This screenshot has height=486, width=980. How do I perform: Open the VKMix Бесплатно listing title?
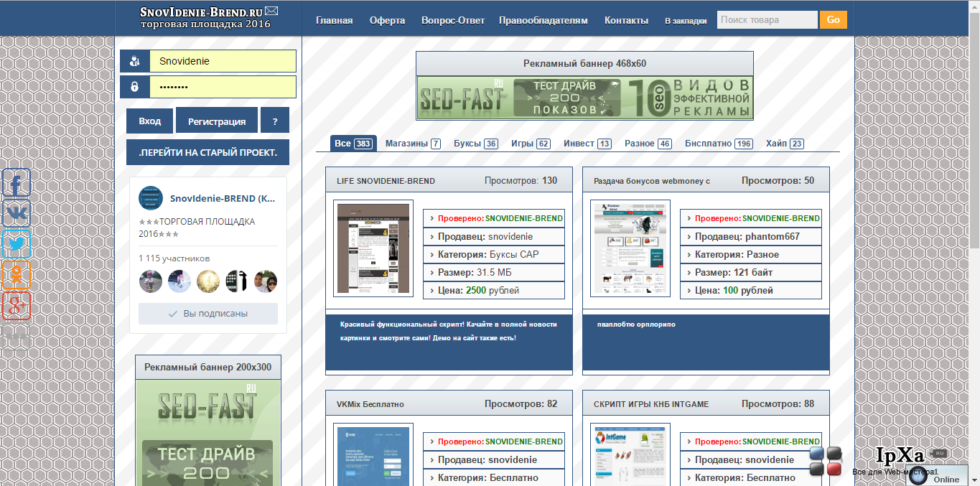pos(370,404)
